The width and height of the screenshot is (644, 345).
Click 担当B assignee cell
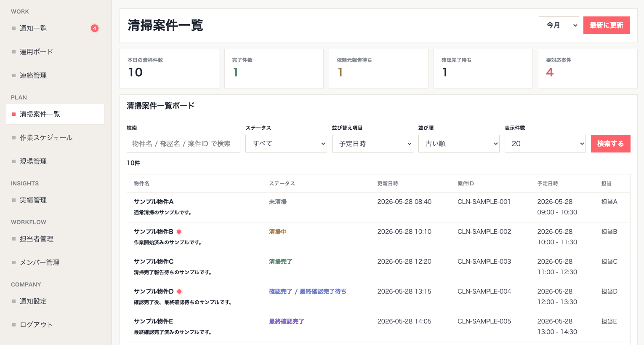pyautogui.click(x=609, y=232)
